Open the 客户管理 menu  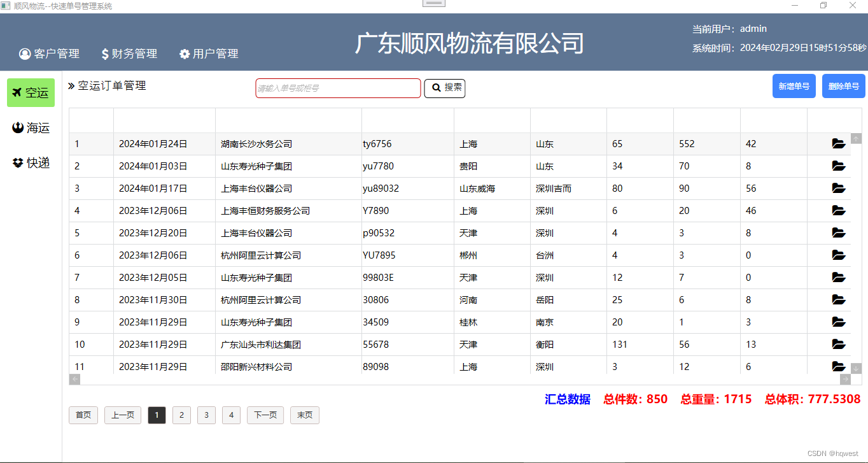[50, 54]
